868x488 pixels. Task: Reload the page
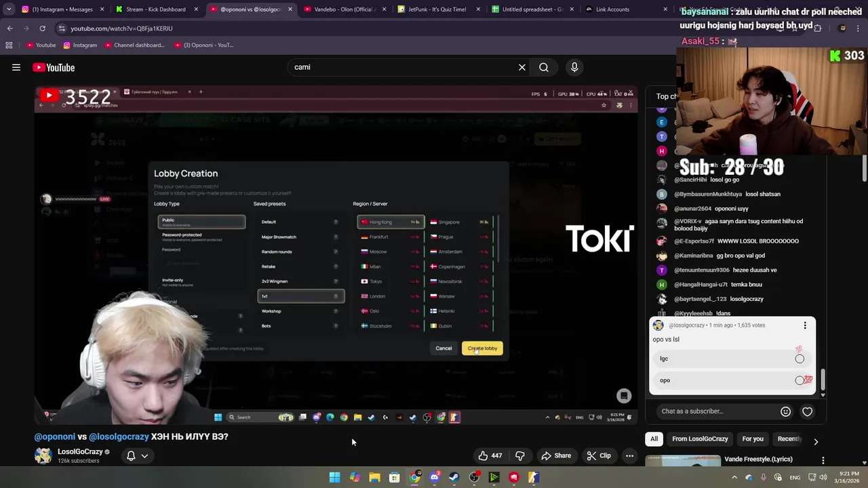(x=42, y=28)
